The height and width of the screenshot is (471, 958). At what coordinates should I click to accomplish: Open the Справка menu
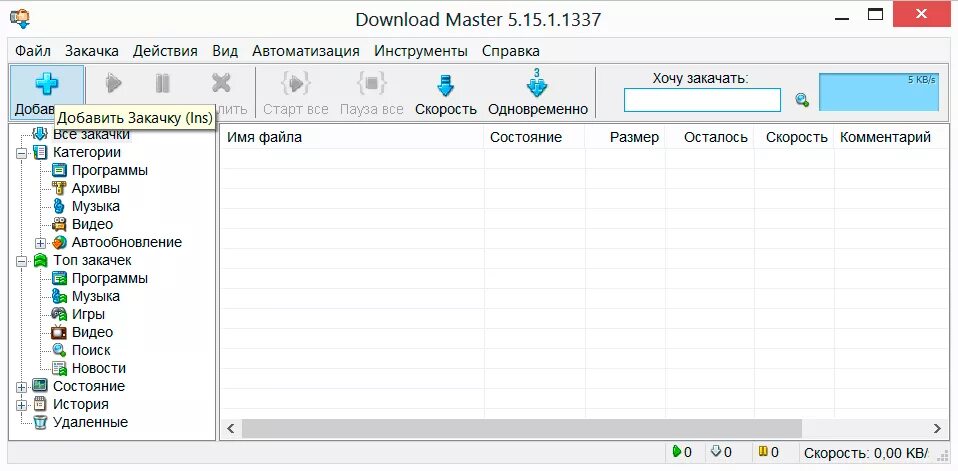pos(511,51)
